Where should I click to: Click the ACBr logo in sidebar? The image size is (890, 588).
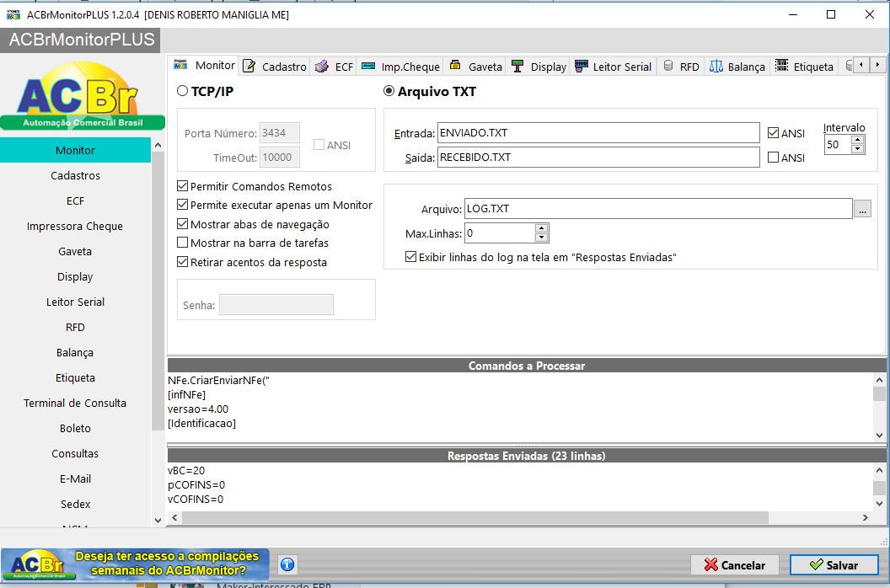click(x=83, y=95)
